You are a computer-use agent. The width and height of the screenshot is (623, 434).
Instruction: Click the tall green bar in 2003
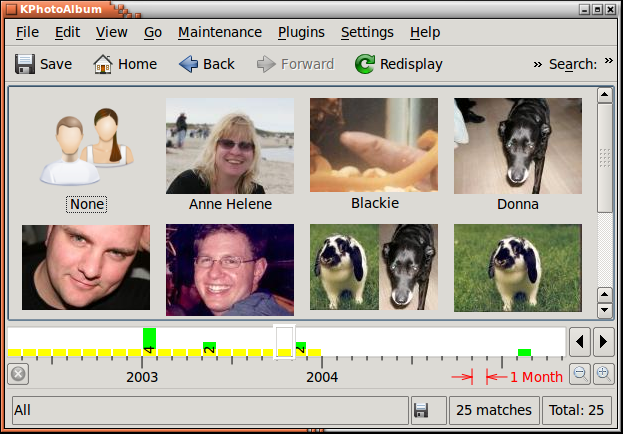click(149, 339)
